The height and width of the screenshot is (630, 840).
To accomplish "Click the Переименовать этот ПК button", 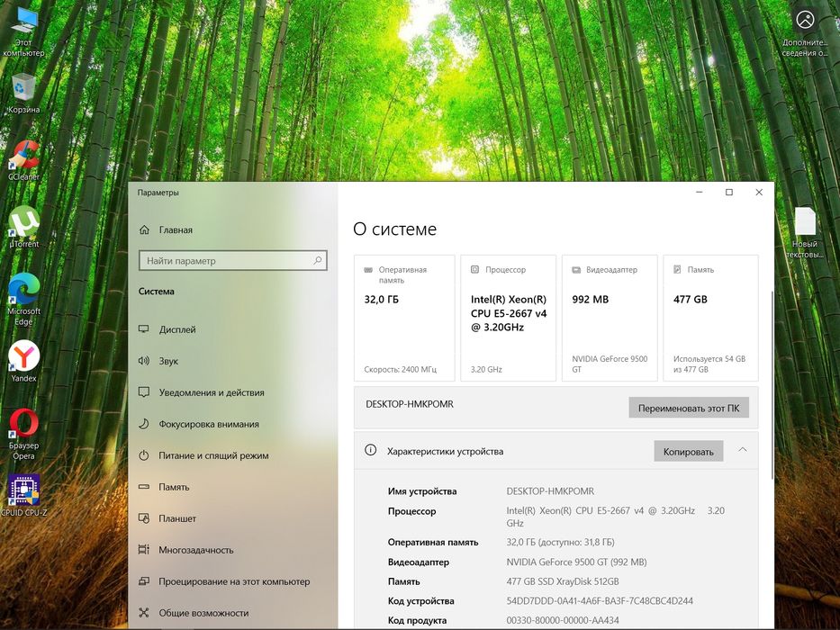I will pos(689,408).
